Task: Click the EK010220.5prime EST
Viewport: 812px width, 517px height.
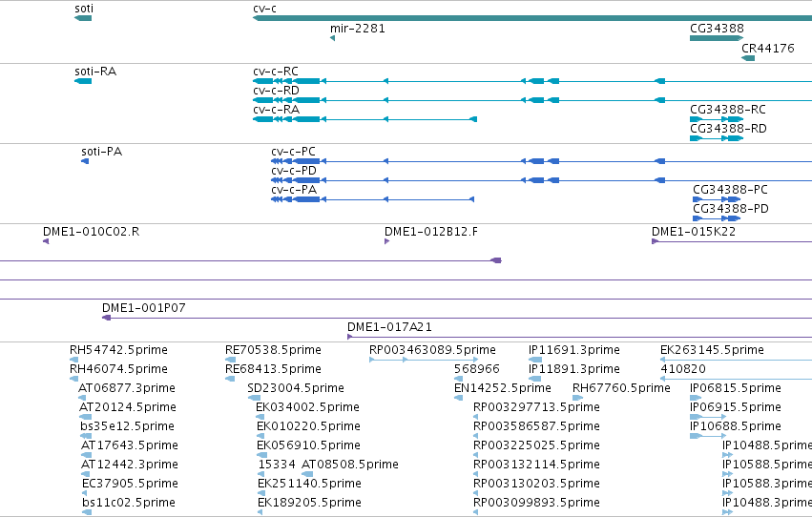Action: [x=260, y=436]
